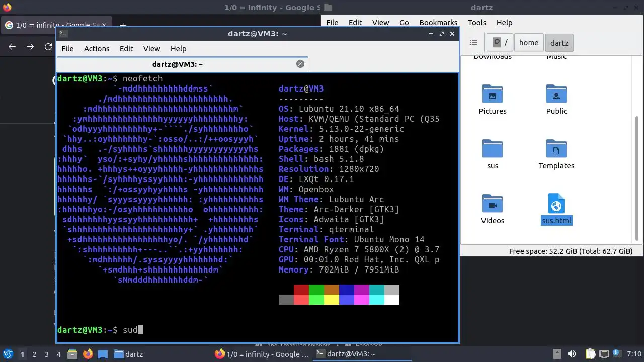Open File menu in terminal window
The height and width of the screenshot is (362, 644).
tap(67, 49)
